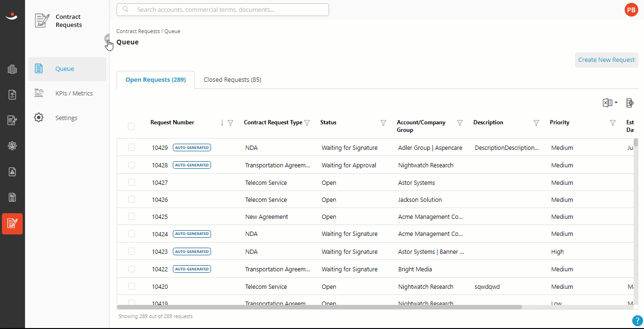Click the Settings gear icon
Screen dimensions: 644x329
point(39,118)
